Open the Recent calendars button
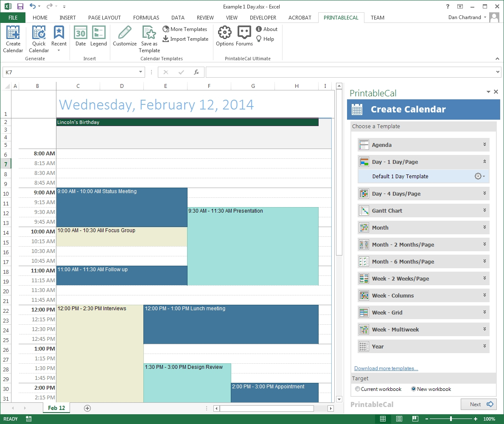Screen dimensions: 504x424 pos(59,39)
